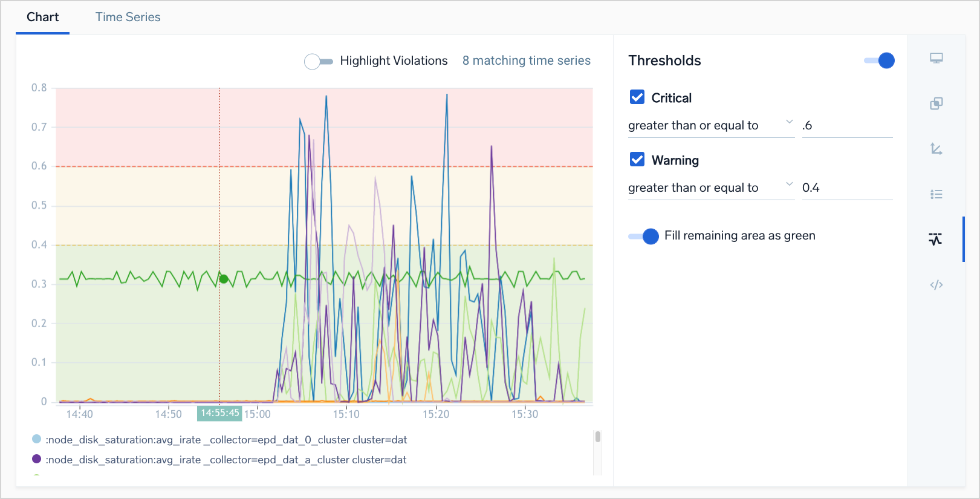Open the display settings monitor icon
Screen dimensions: 980x499
click(936, 59)
